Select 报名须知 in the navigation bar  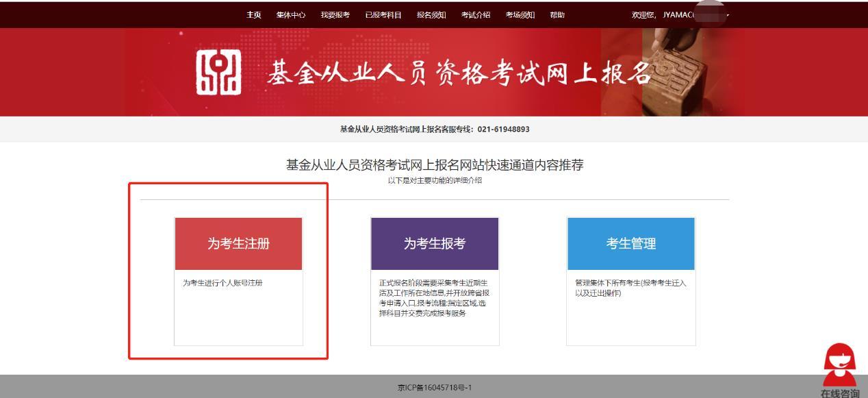pyautogui.click(x=431, y=15)
